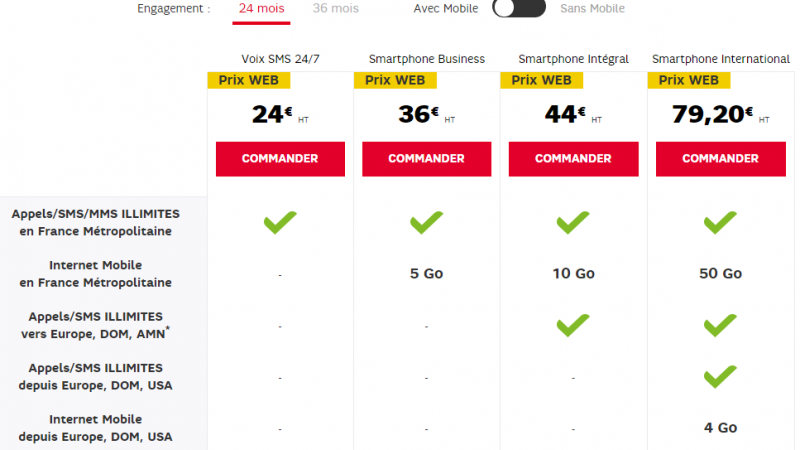Click COMMANDER for Voix SMS 24/7 plan
The width and height of the screenshot is (800, 450).
point(280,158)
